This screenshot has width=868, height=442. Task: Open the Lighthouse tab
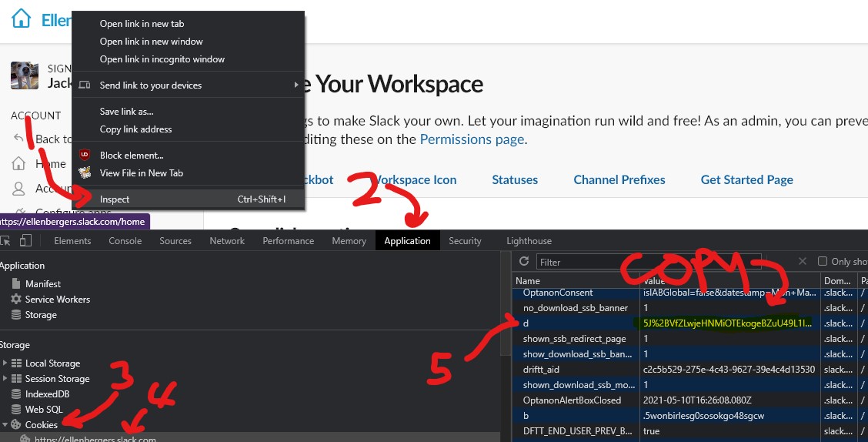coord(529,241)
